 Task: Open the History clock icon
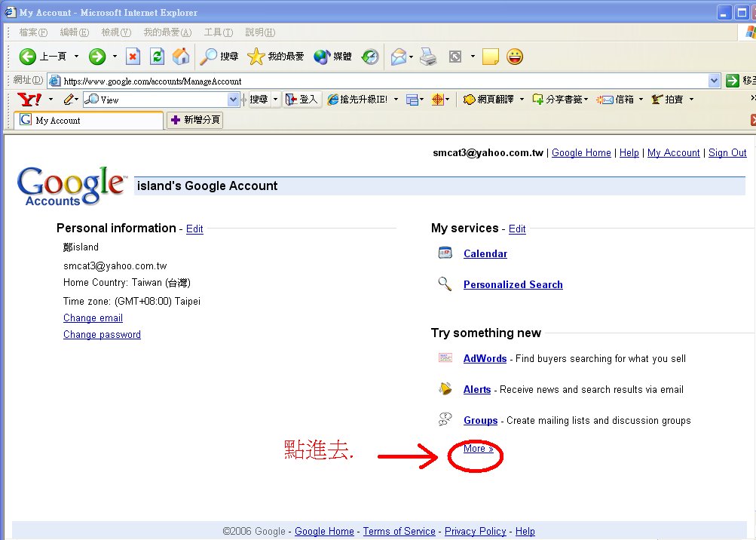[370, 57]
